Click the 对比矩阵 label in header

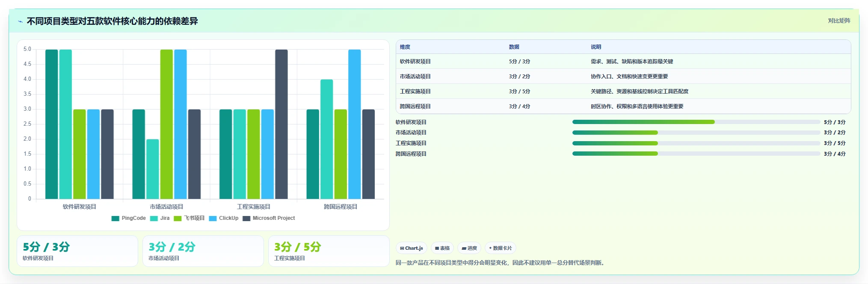839,21
